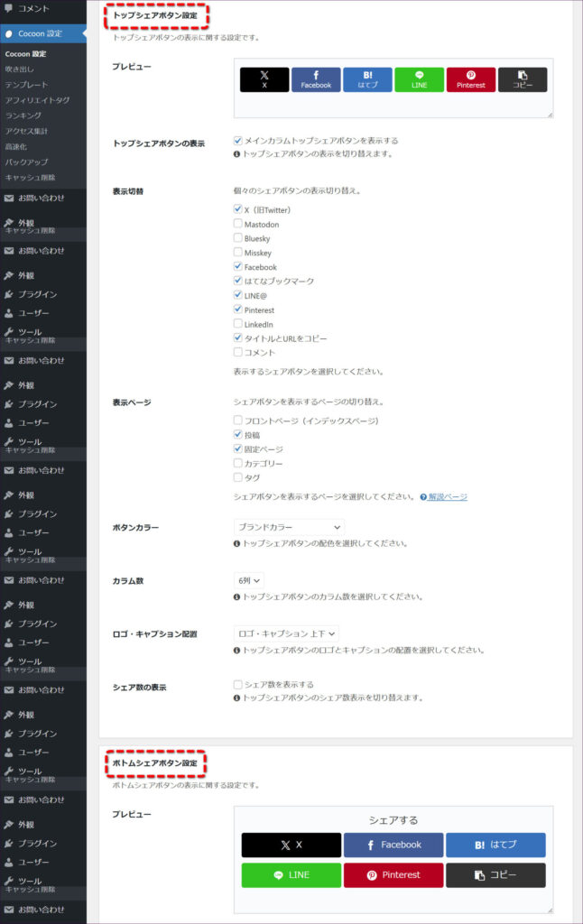Check the フロントページ display page option
This screenshot has width=583, height=924.
pyautogui.click(x=237, y=420)
